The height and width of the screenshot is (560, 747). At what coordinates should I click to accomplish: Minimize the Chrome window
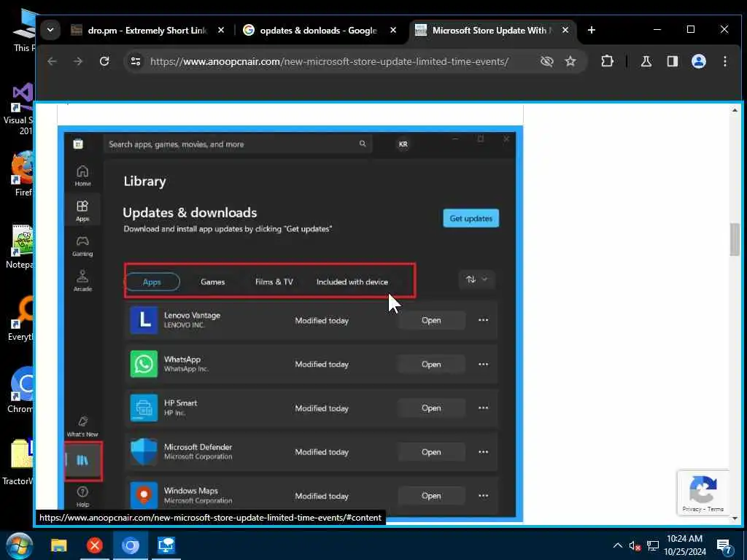point(657,29)
